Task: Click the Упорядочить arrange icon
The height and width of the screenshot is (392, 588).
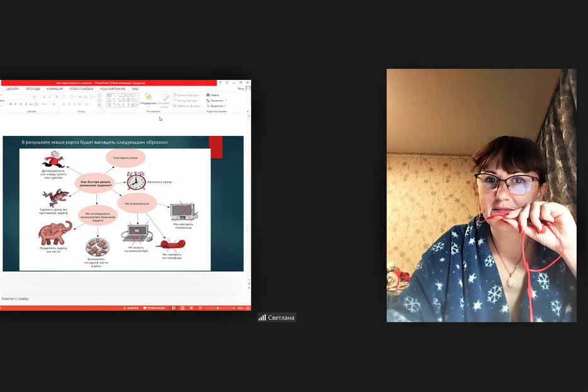Action: coord(149,99)
